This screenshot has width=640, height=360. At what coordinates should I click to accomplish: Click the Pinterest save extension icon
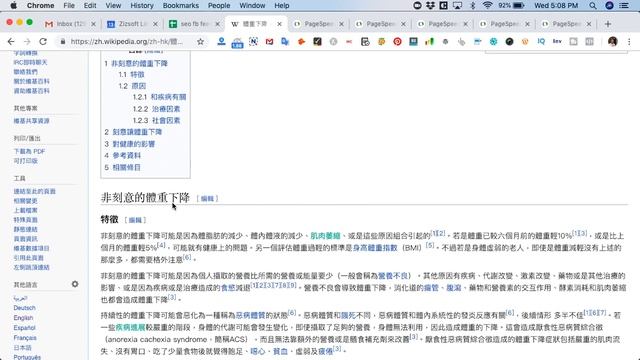tap(397, 42)
